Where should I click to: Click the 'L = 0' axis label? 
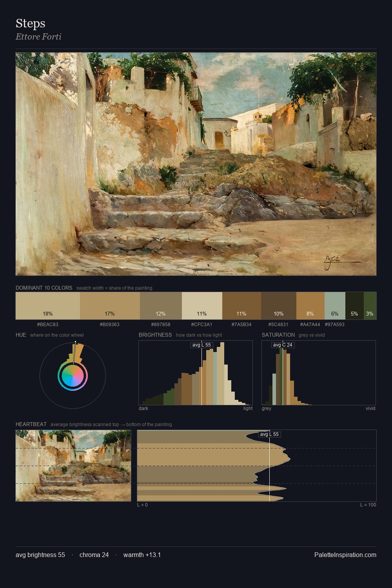click(x=142, y=505)
